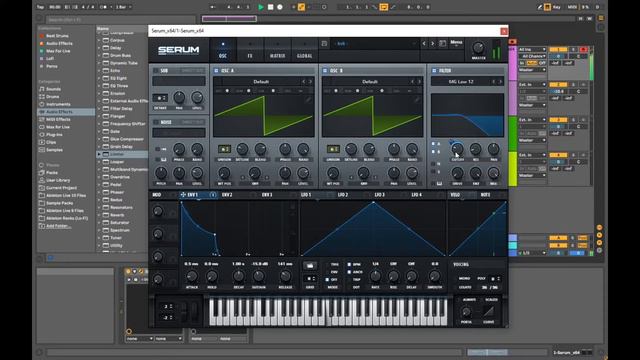This screenshot has height=360, width=640.
Task: Open the Serum Menu button
Action: (x=456, y=43)
